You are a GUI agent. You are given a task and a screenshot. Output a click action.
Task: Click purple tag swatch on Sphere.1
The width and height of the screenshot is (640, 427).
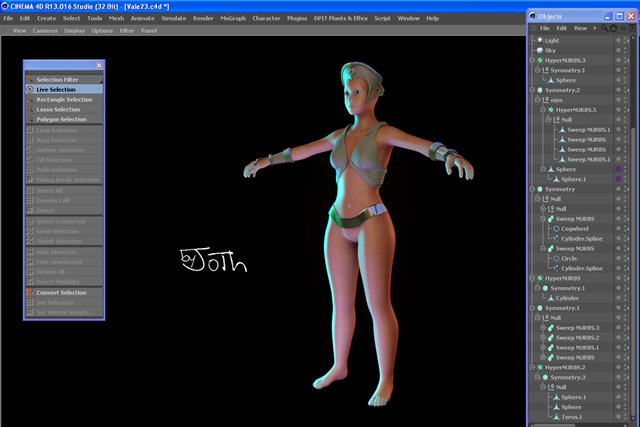[618, 179]
